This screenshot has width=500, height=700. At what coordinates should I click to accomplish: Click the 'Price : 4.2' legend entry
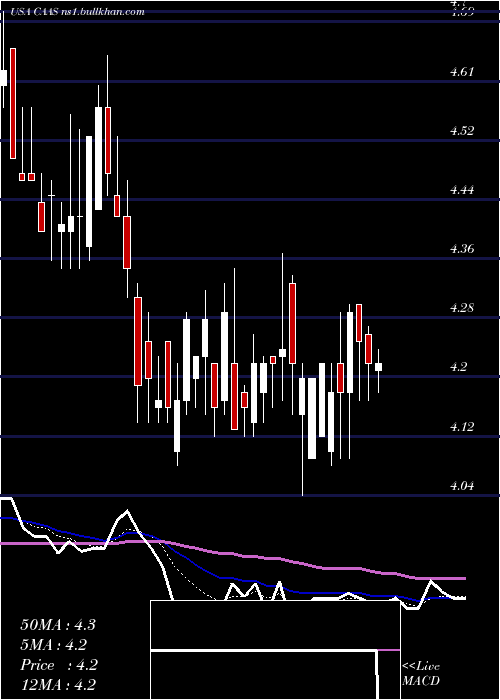coord(59,665)
